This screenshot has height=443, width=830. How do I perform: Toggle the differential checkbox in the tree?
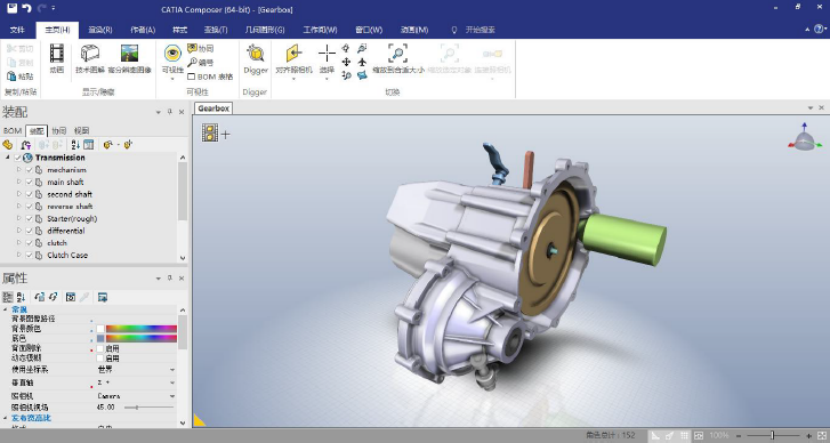tap(29, 231)
